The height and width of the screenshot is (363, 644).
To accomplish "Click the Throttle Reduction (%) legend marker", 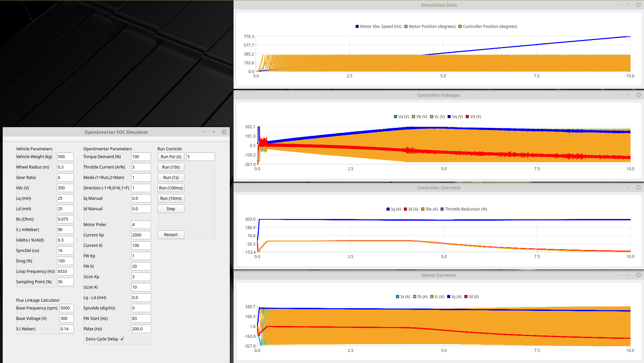I will 442,209.
